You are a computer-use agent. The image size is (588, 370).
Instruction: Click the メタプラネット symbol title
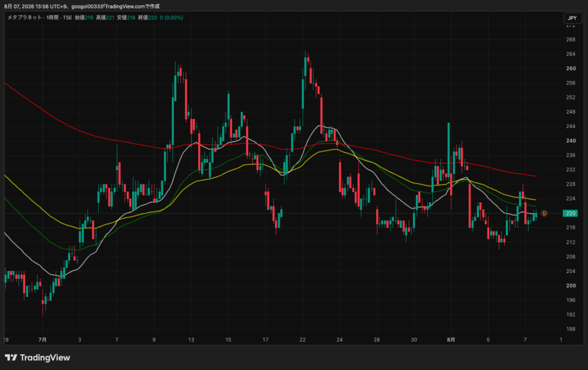(x=24, y=18)
